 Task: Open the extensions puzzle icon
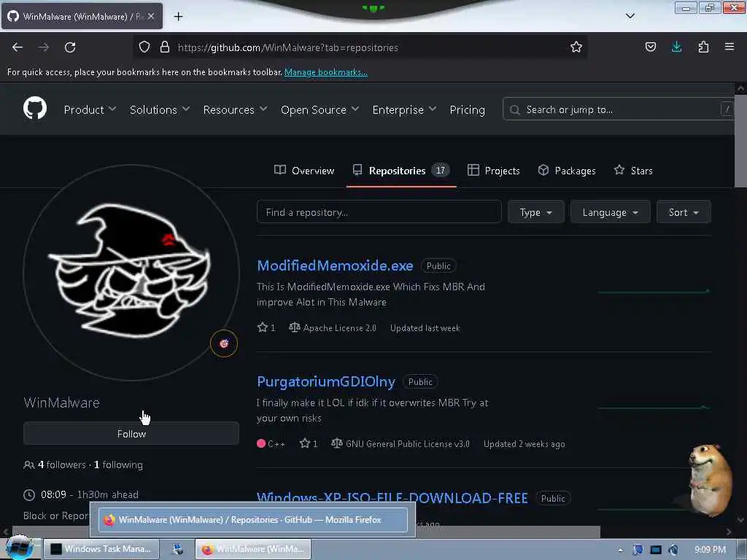(x=703, y=47)
